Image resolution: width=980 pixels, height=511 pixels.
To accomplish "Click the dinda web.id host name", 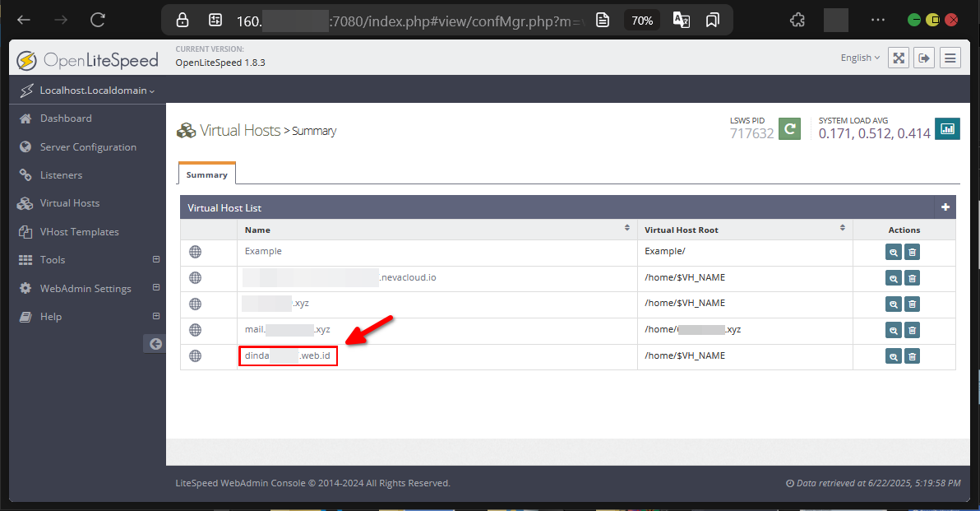I will 288,355.
